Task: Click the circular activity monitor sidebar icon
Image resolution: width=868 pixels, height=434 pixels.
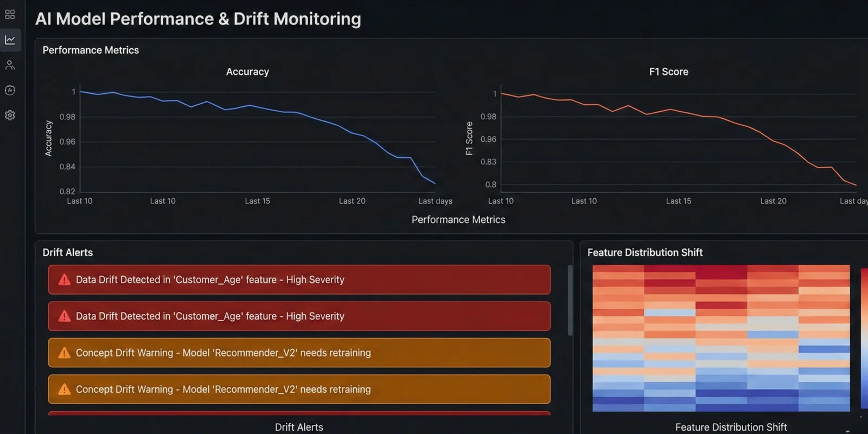Action: coord(10,90)
